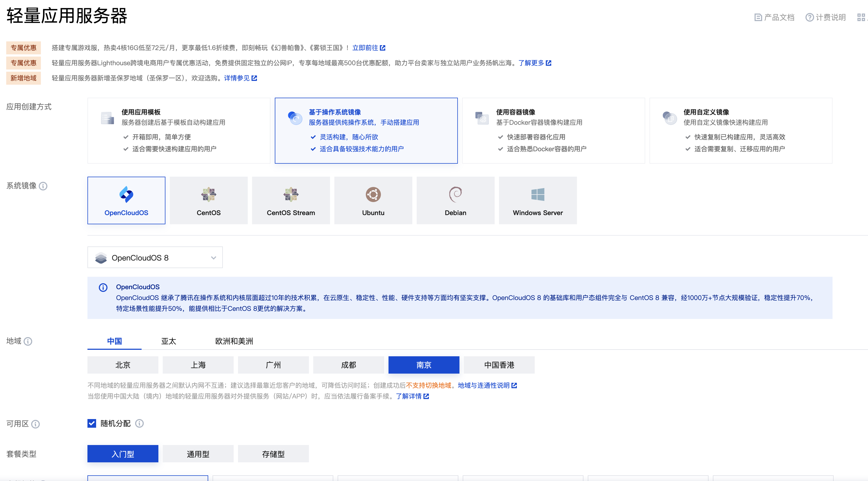
Task: Choose the 使用自定义镜像 creation method card
Action: (x=741, y=131)
